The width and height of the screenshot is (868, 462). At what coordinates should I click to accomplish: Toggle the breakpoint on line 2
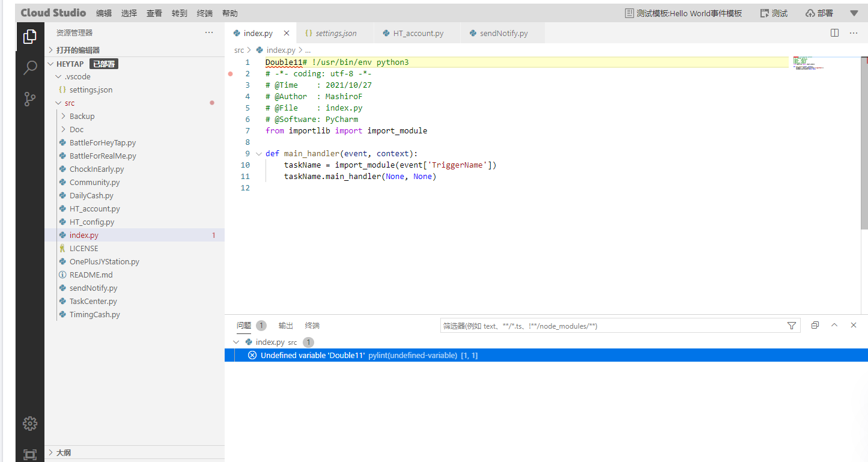(x=231, y=73)
